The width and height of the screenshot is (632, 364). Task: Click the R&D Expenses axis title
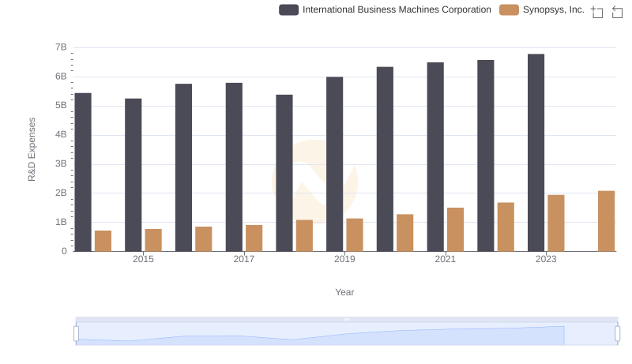click(x=32, y=149)
